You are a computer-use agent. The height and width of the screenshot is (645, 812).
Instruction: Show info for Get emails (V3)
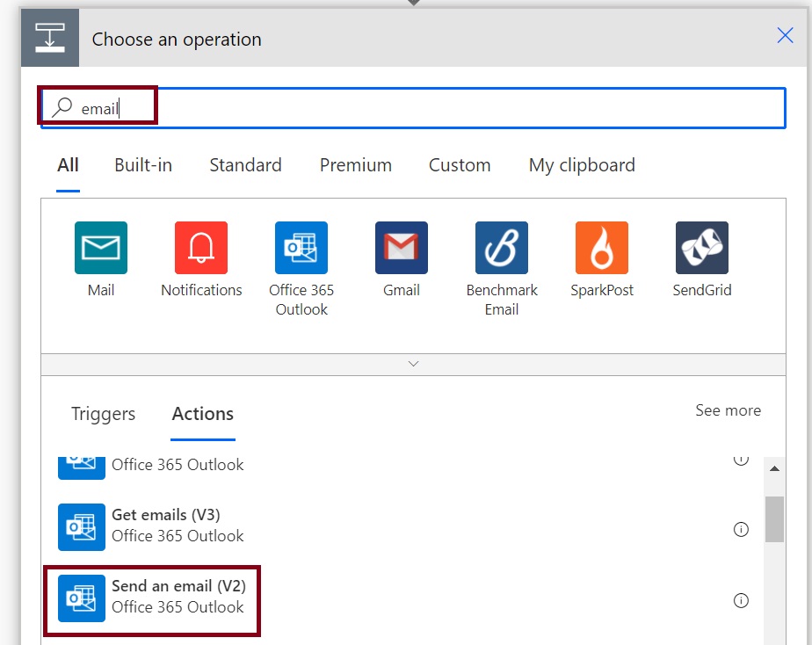[741, 529]
